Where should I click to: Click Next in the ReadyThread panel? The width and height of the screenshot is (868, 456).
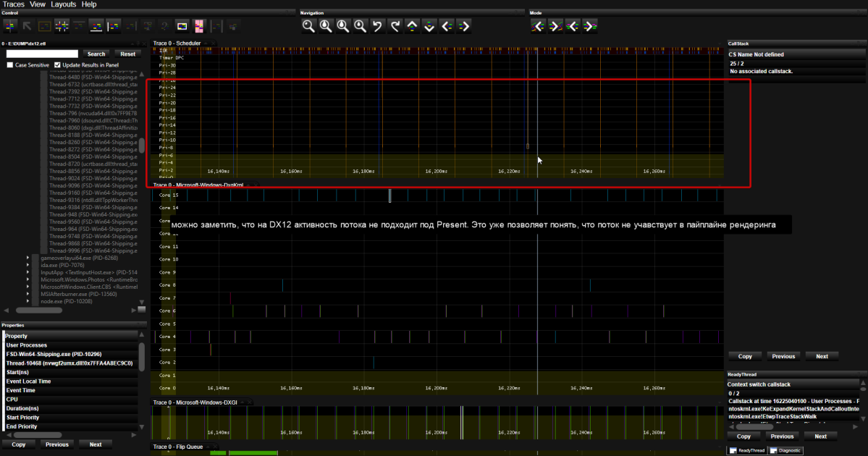pos(820,436)
